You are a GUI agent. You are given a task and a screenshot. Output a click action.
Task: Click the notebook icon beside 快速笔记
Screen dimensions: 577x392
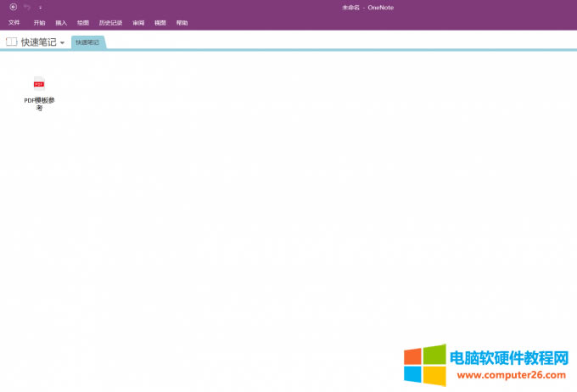click(12, 42)
